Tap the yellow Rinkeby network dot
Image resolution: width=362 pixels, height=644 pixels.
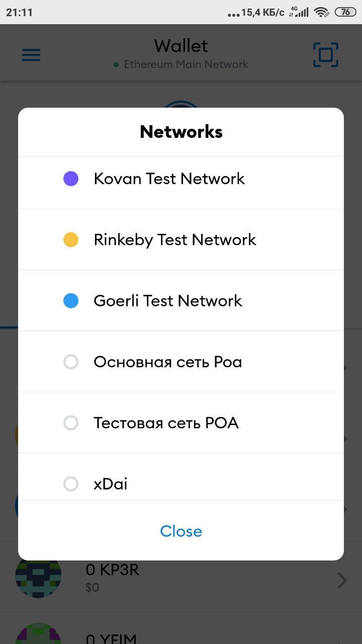71,239
